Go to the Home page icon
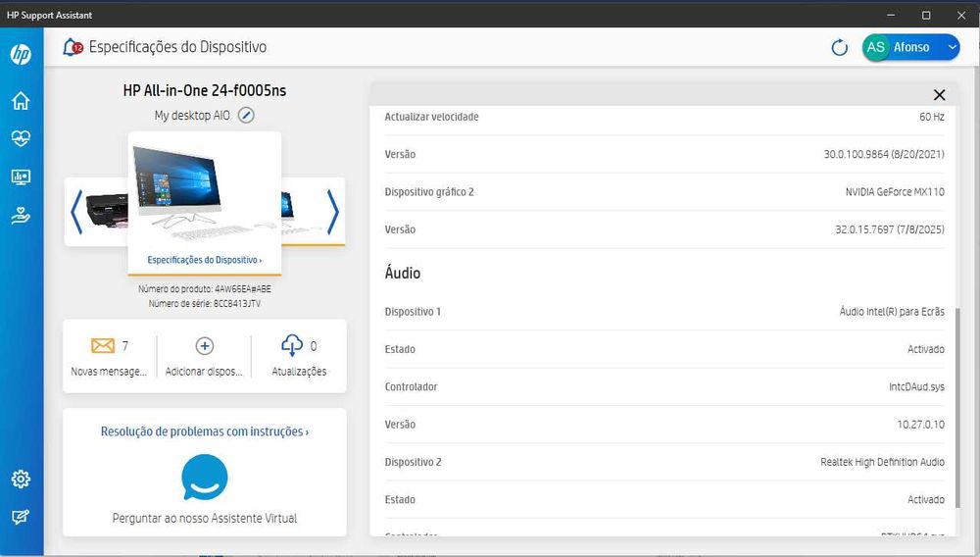The image size is (980, 557). point(21,101)
